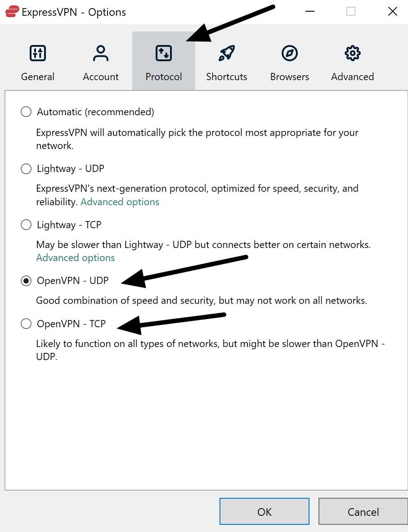Click Advanced options under Lightway - TCP

(x=75, y=257)
